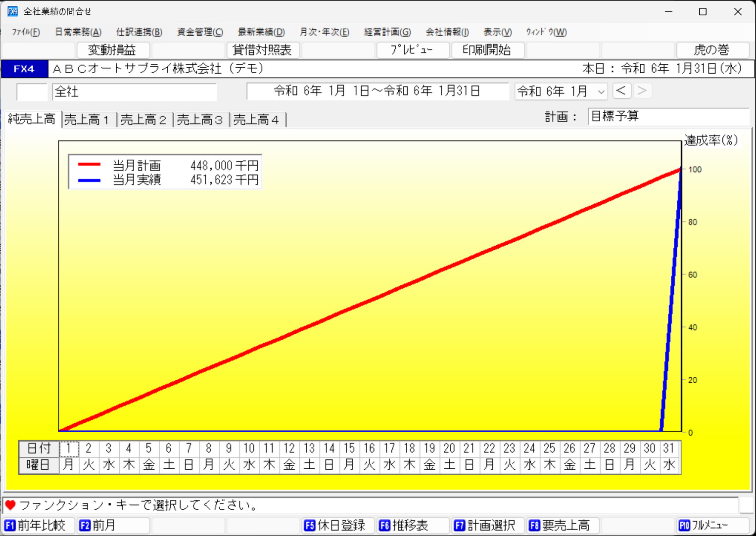Click the 印刷開始 print button

click(x=488, y=50)
